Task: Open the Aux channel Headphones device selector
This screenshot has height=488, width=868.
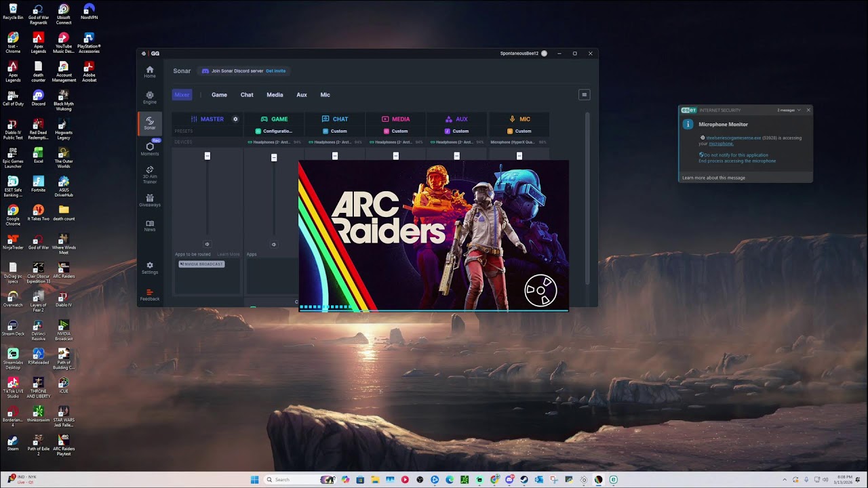Action: 457,142
